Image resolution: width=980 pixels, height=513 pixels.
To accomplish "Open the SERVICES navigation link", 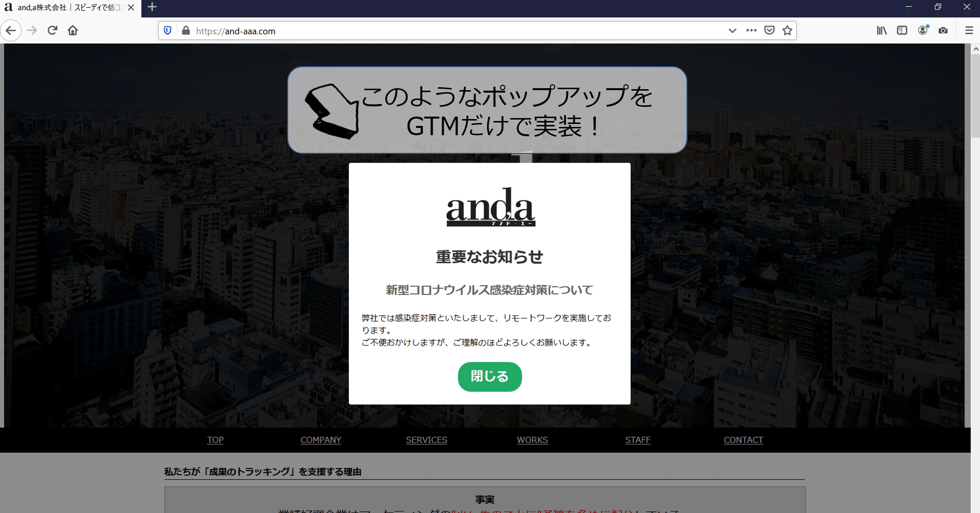I will (426, 440).
